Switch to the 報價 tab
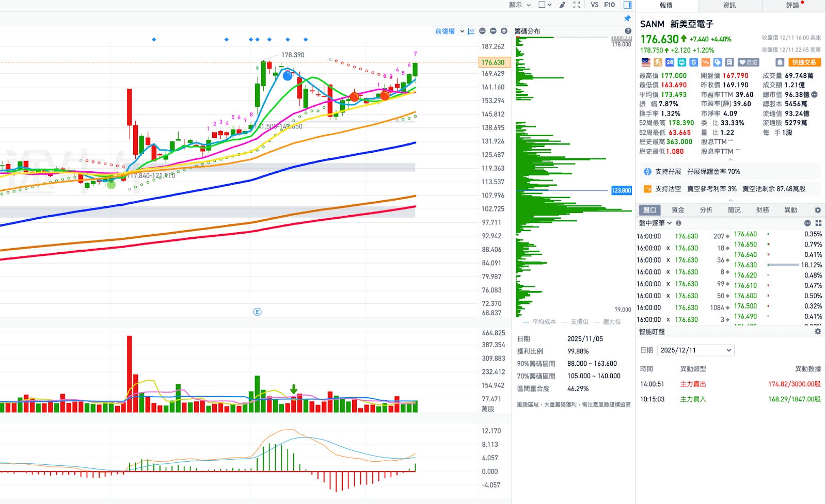The image size is (826, 504). tap(666, 5)
